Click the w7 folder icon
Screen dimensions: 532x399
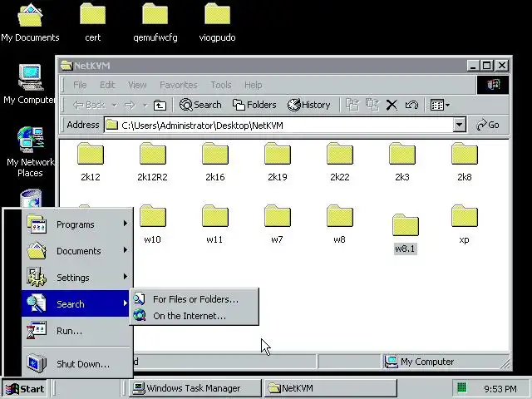point(278,216)
